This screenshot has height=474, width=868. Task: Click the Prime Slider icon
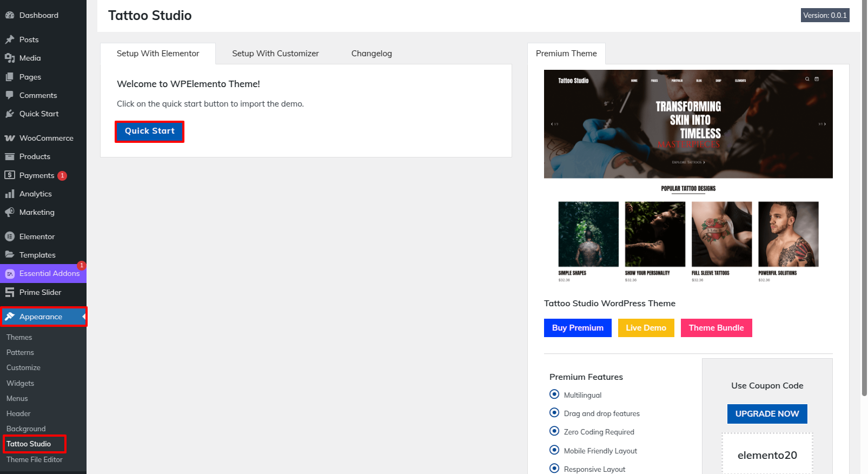[10, 292]
